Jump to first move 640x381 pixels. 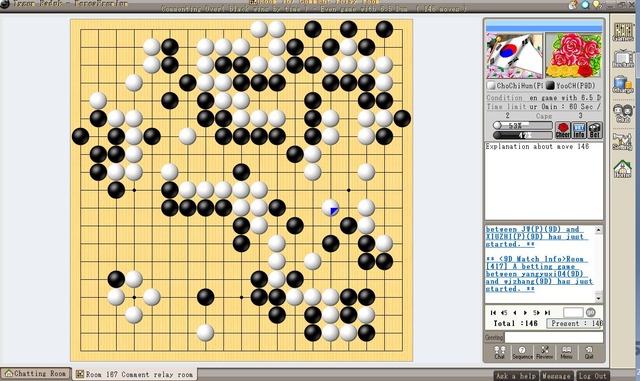point(493,312)
